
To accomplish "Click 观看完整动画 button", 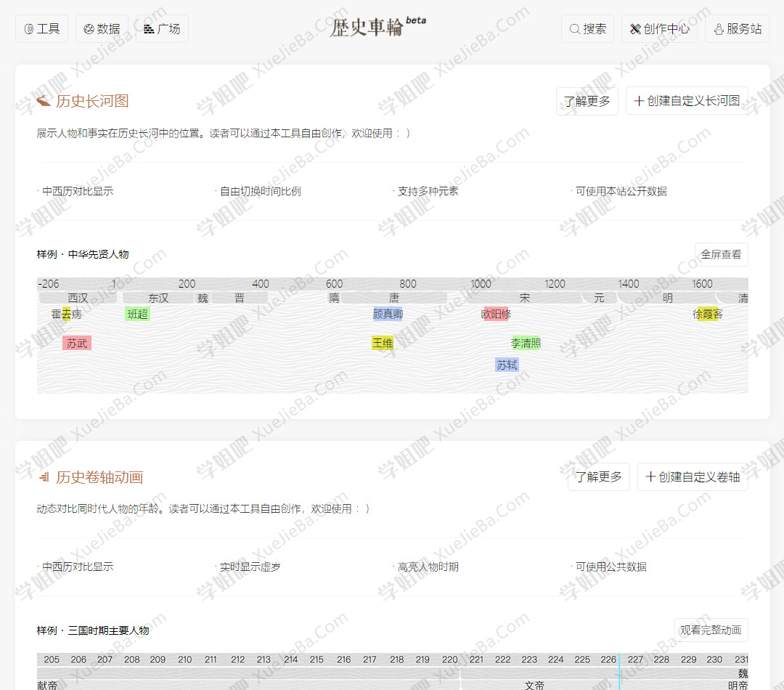I will [x=711, y=630].
